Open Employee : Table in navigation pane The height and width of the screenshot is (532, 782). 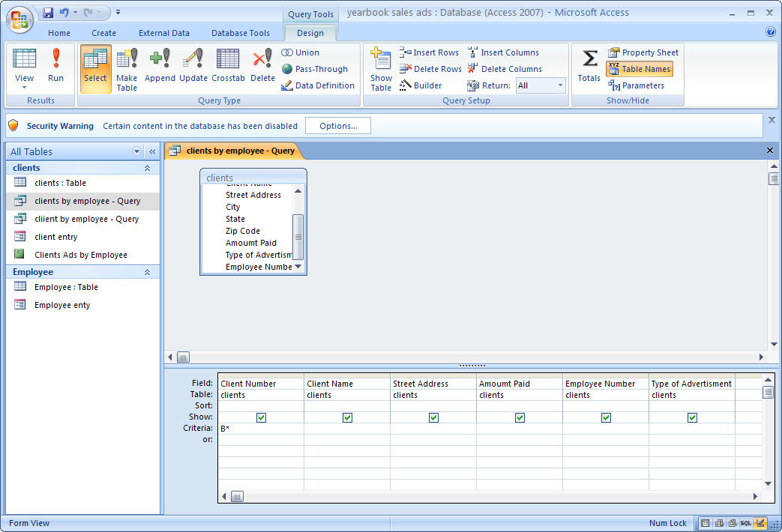pyautogui.click(x=66, y=287)
